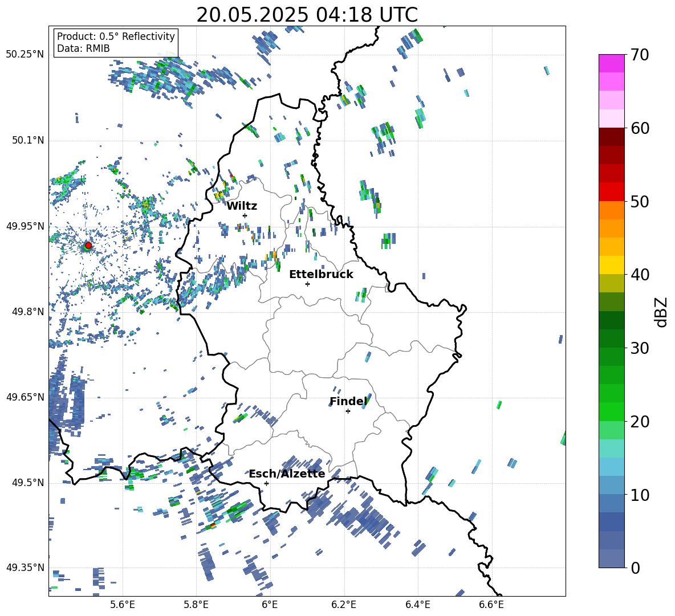675x616 pixels.
Task: Click the orange swatch below 50
Action: pos(611,210)
